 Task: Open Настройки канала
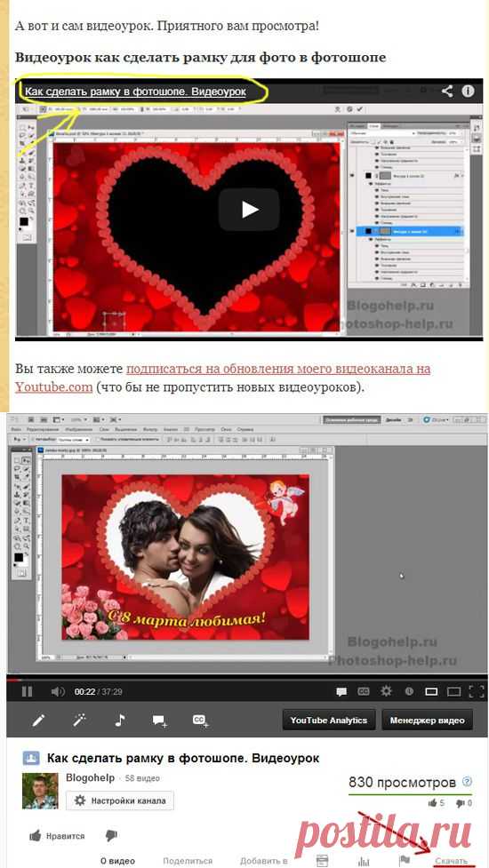tap(120, 800)
